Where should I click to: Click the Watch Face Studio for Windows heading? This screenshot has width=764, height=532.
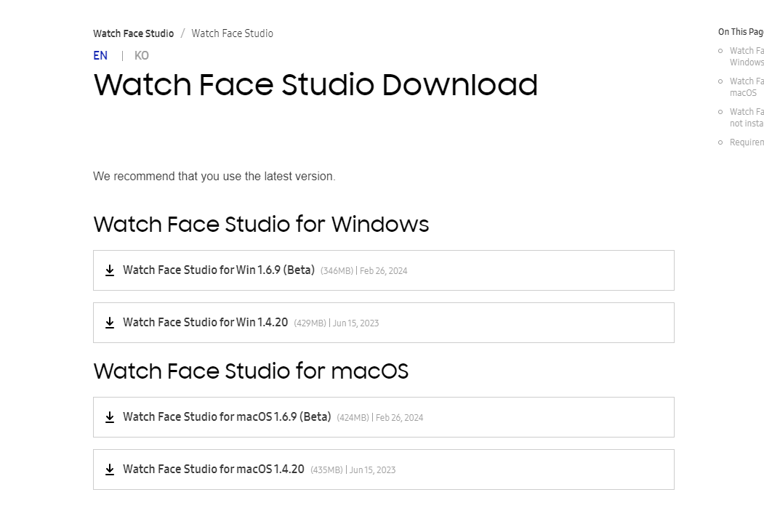pyautogui.click(x=261, y=225)
